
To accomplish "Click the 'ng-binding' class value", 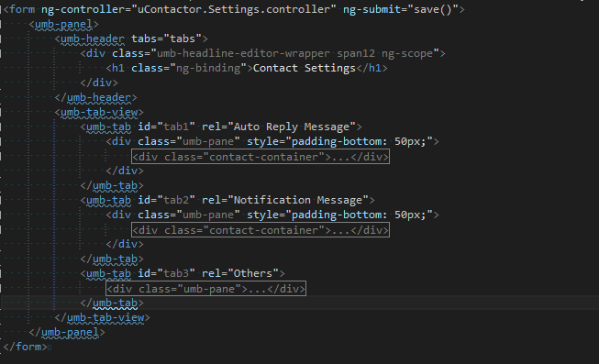I will click(208, 68).
